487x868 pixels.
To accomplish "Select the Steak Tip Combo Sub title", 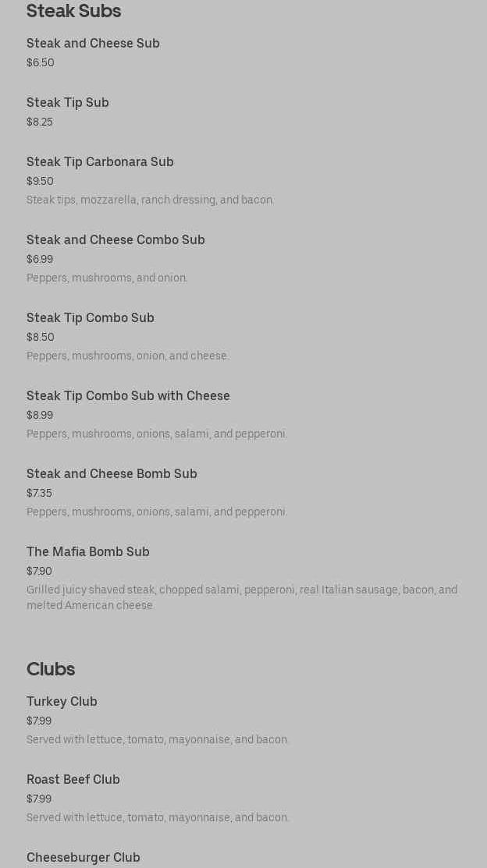I will click(x=91, y=318).
